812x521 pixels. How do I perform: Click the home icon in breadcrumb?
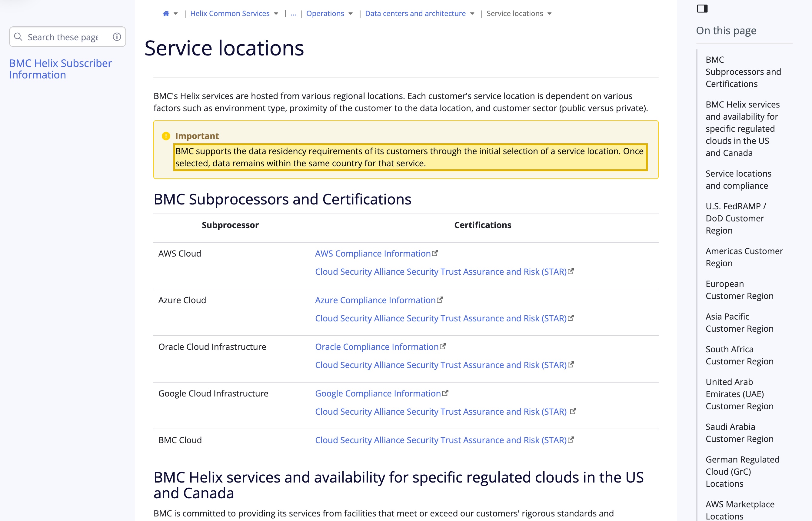[x=166, y=14]
